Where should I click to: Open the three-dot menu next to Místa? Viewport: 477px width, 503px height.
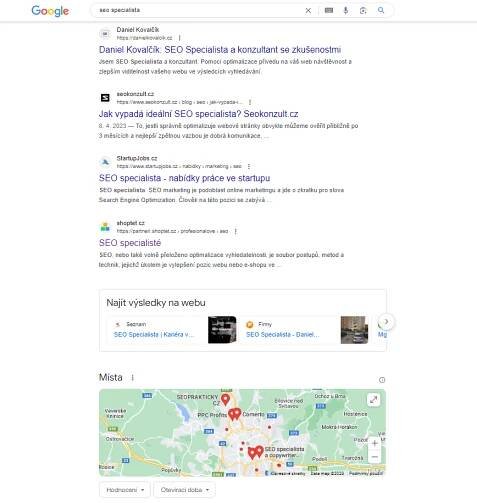132,377
